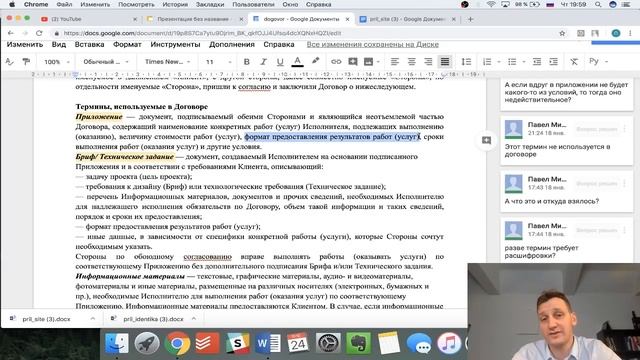Image resolution: width=640 pixels, height=360 pixels.
Task: Launch Chrome from the Dock
Action: coord(177,343)
